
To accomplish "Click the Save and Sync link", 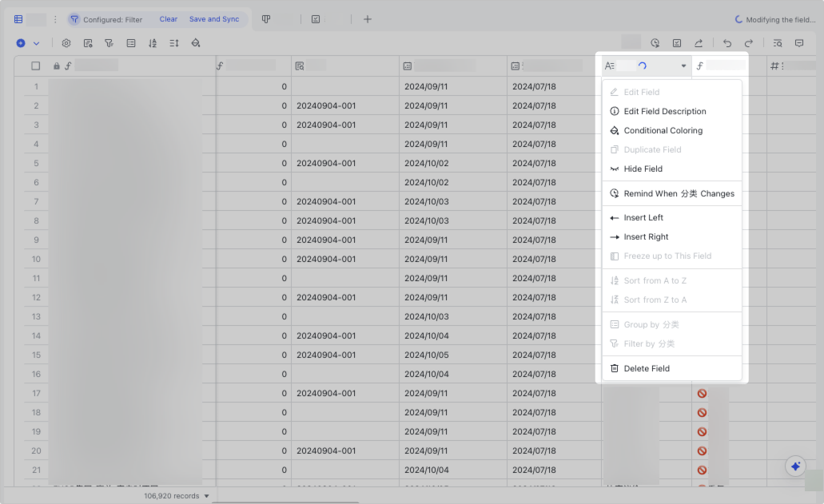I will pyautogui.click(x=214, y=19).
